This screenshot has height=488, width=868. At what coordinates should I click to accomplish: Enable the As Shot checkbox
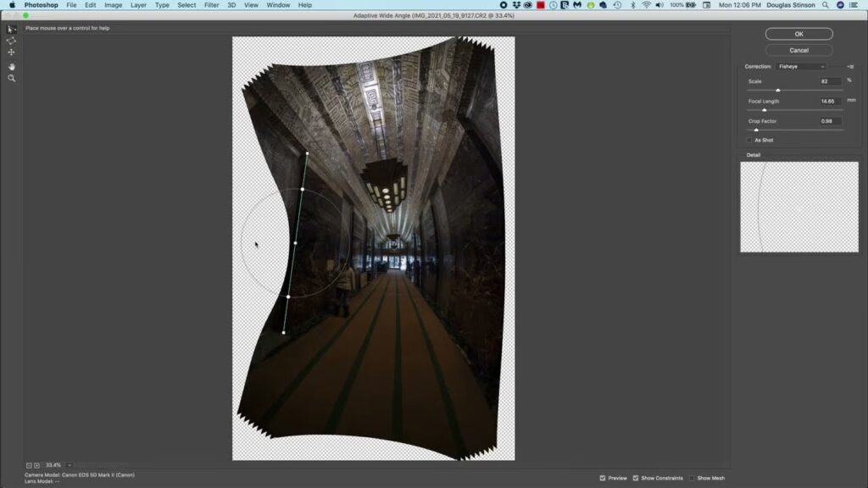tap(749, 140)
